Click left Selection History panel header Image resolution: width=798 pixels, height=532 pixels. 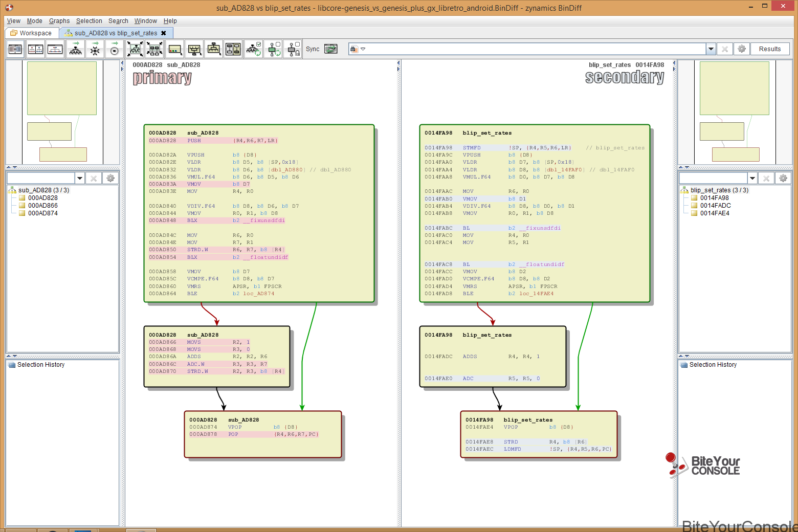(x=41, y=365)
